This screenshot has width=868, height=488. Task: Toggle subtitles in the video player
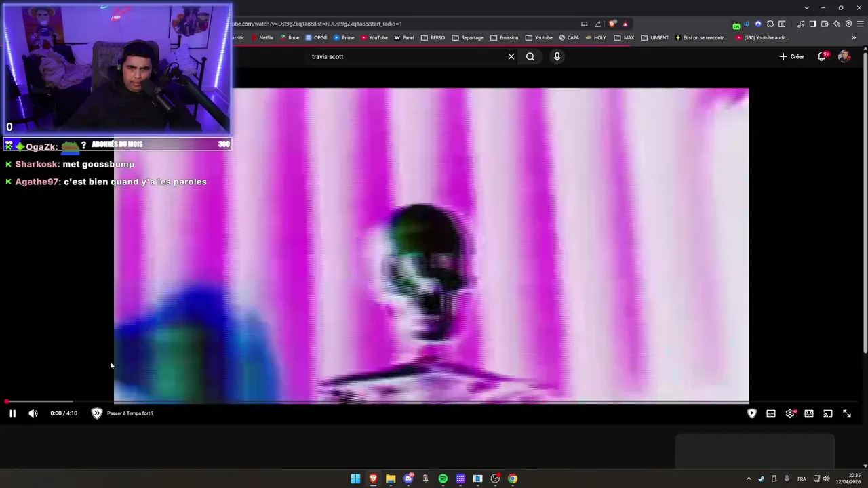pos(771,413)
